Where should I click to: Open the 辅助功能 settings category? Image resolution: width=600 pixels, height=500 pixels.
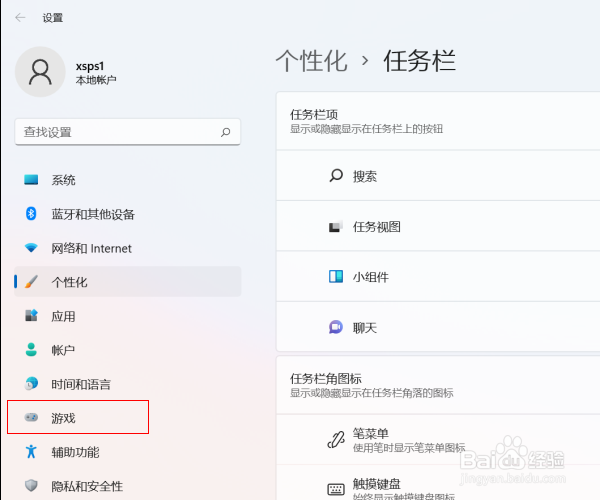[127, 452]
